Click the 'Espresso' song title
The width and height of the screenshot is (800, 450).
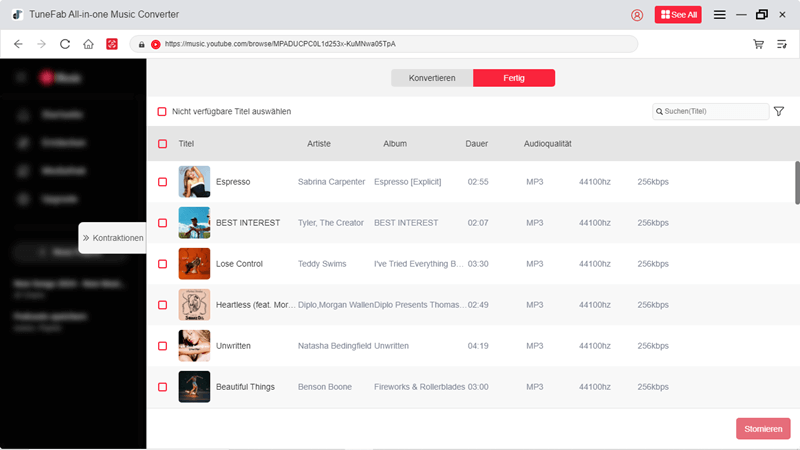[x=233, y=182]
